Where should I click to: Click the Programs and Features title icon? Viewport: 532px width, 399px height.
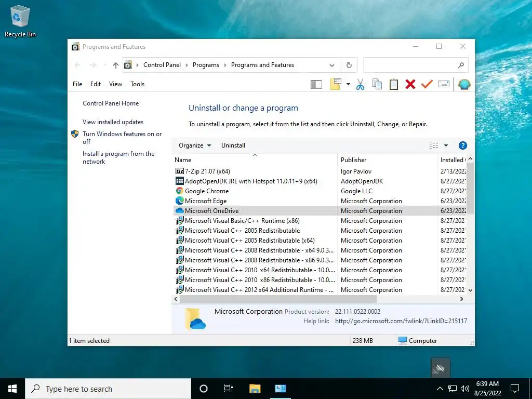click(x=75, y=46)
